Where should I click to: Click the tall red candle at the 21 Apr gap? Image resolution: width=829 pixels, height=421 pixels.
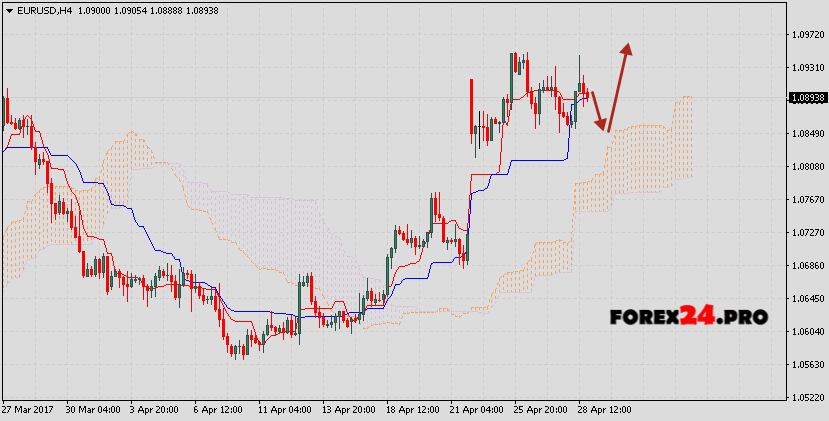pyautogui.click(x=471, y=105)
